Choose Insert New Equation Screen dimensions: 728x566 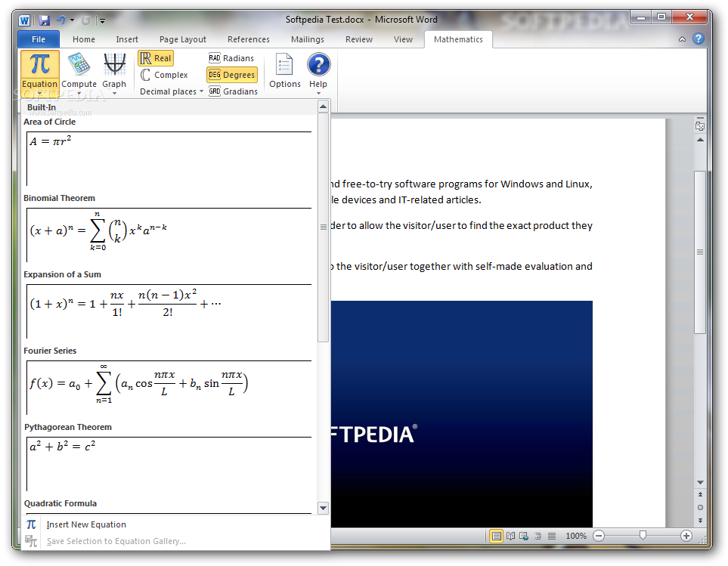[x=86, y=524]
